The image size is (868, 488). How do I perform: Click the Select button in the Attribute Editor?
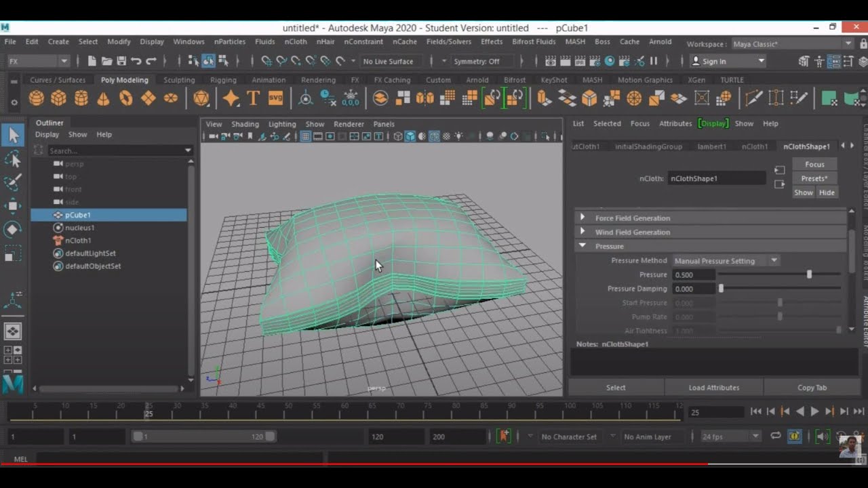[616, 388]
